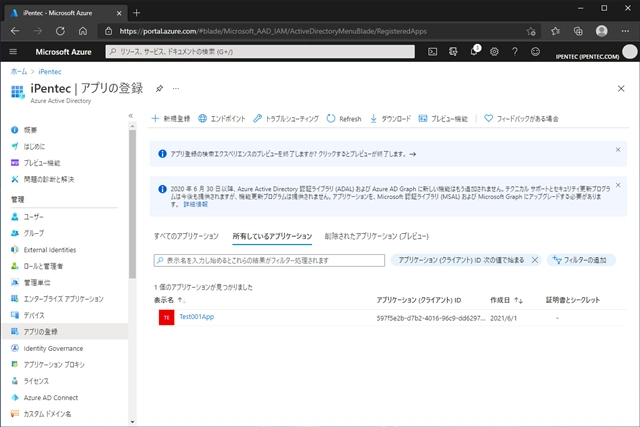Pin the iPentec app registrations blade
The height and width of the screenshot is (427, 640).
click(x=159, y=89)
